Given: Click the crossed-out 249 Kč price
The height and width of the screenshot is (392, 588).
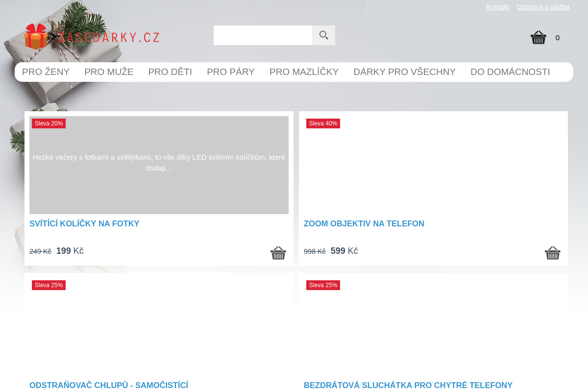Looking at the screenshot, I should tap(40, 251).
